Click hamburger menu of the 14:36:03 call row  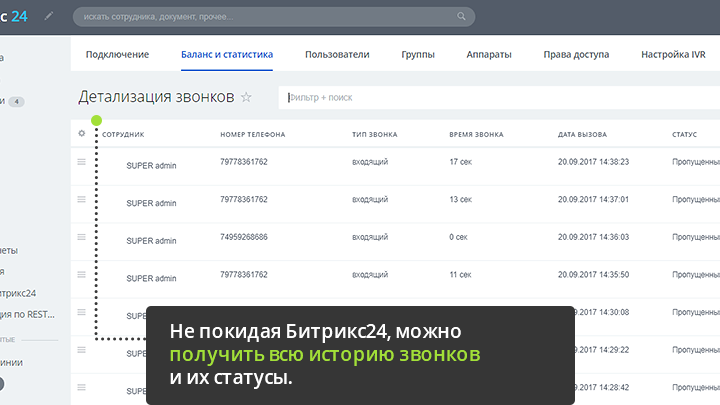[x=82, y=237]
